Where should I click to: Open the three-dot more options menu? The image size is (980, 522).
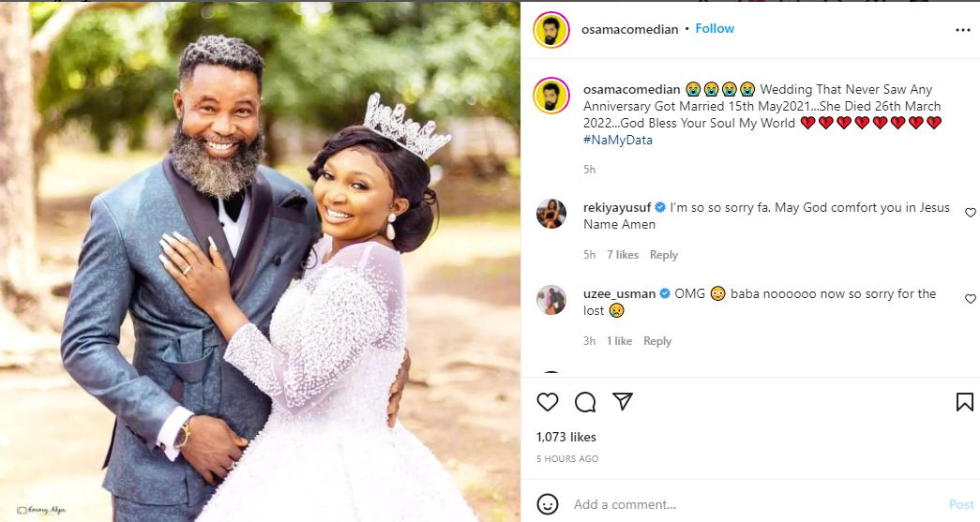[x=963, y=30]
